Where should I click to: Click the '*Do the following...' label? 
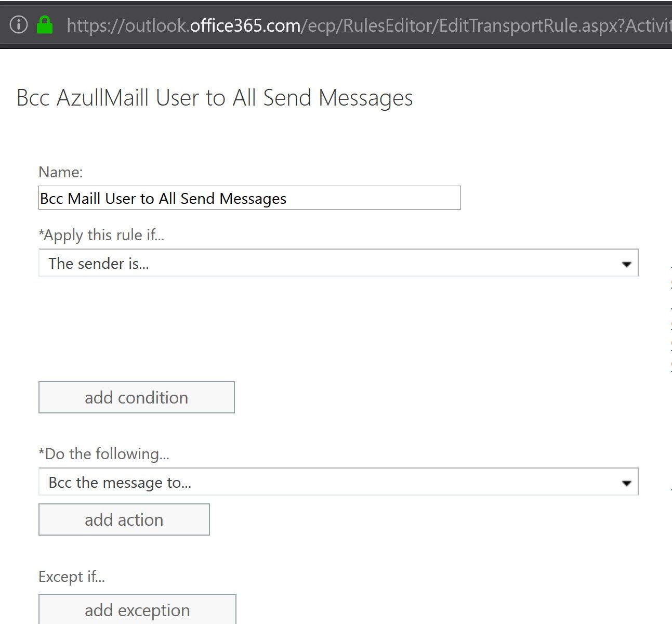pos(104,454)
